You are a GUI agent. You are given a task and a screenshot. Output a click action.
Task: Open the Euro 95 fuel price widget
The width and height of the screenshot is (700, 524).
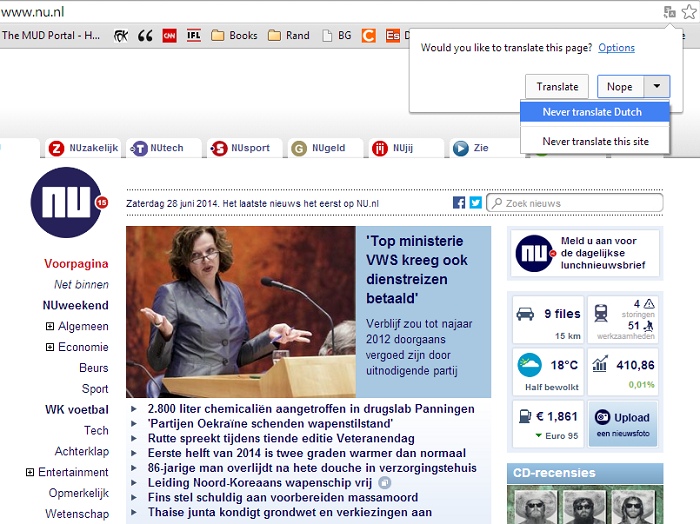[x=546, y=423]
